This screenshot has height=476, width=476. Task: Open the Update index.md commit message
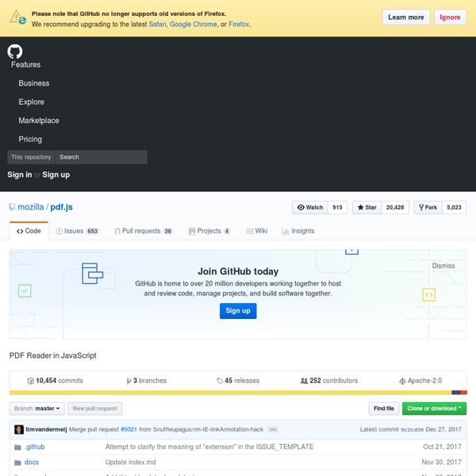coord(131,463)
